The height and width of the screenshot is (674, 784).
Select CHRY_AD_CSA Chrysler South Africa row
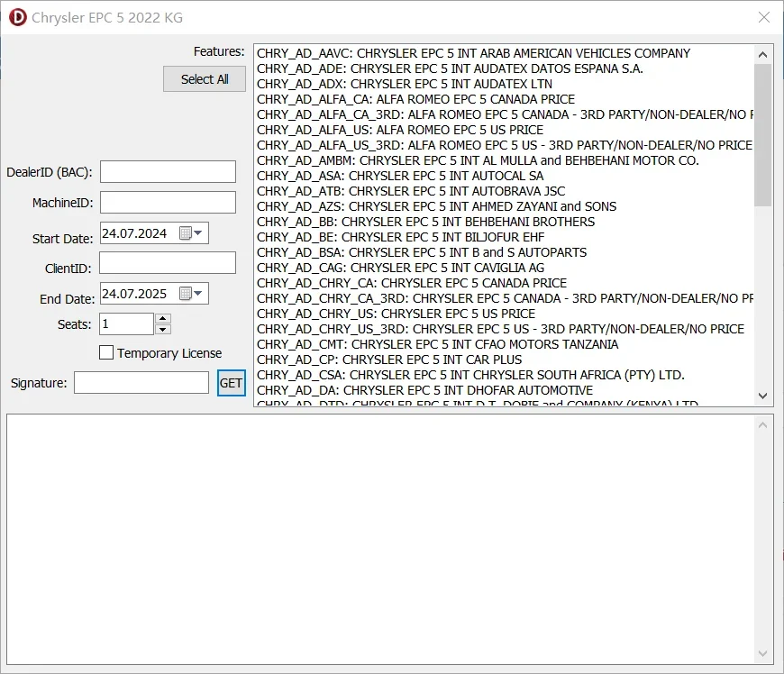point(504,375)
